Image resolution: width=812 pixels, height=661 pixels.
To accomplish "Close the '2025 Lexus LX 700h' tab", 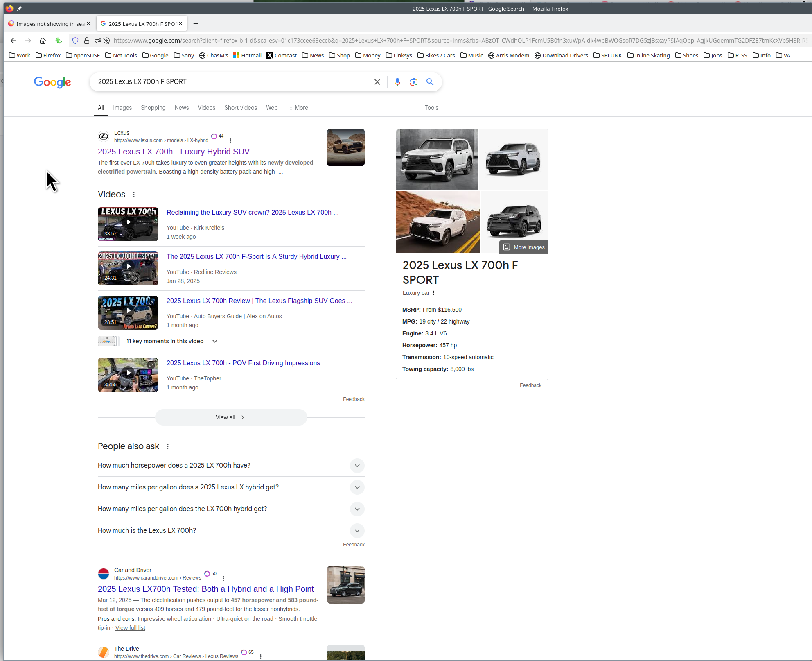I will click(x=180, y=23).
